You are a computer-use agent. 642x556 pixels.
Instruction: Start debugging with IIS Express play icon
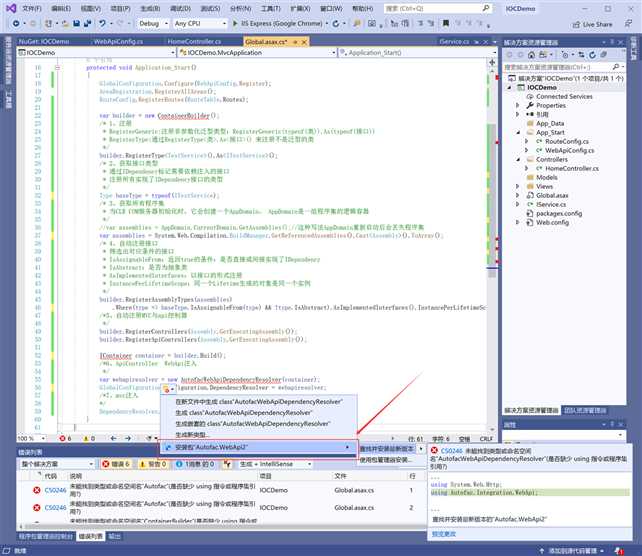[x=235, y=24]
